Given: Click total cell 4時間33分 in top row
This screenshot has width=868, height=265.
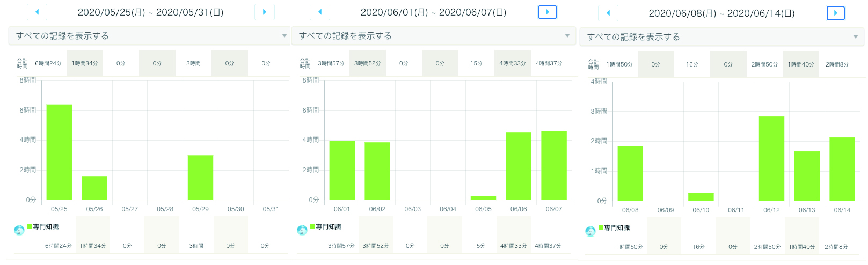Looking at the screenshot, I should 513,63.
